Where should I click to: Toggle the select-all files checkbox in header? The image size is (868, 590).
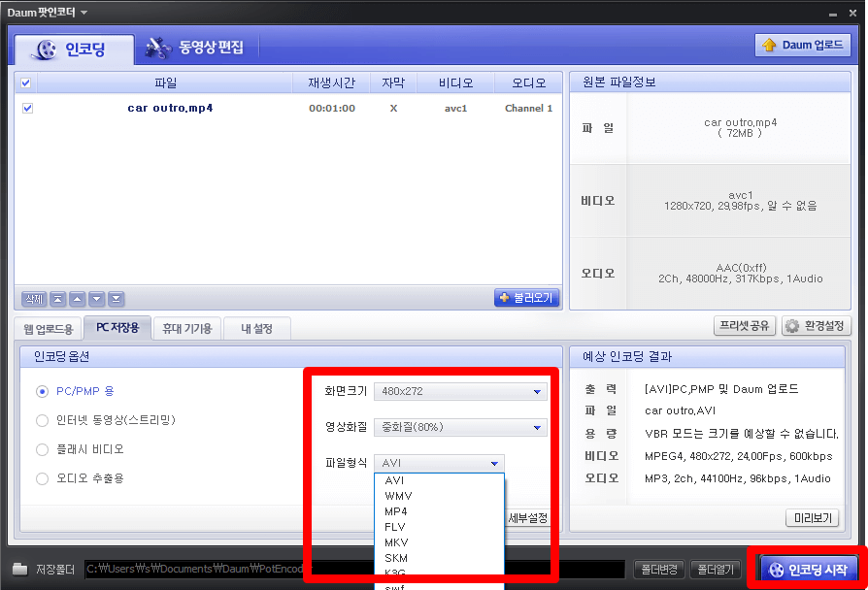point(26,83)
